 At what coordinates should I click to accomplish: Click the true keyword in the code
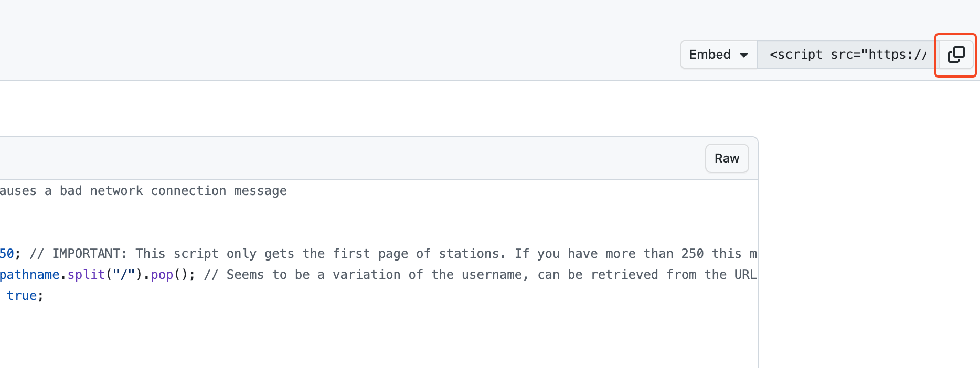22,296
